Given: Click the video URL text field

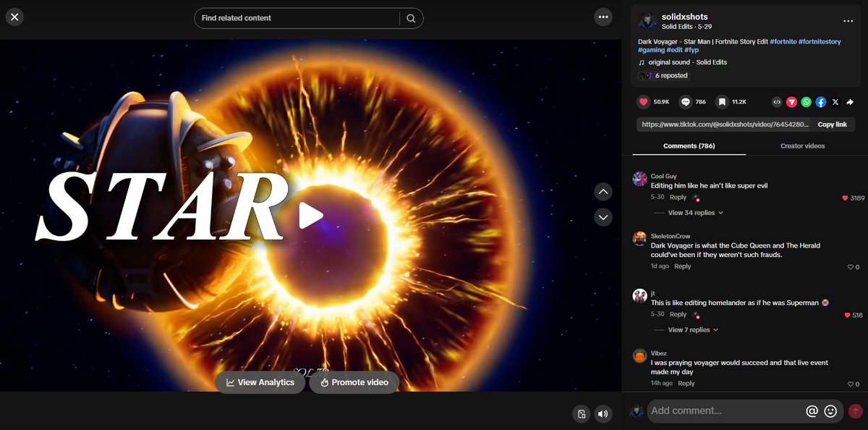Looking at the screenshot, I should 725,125.
